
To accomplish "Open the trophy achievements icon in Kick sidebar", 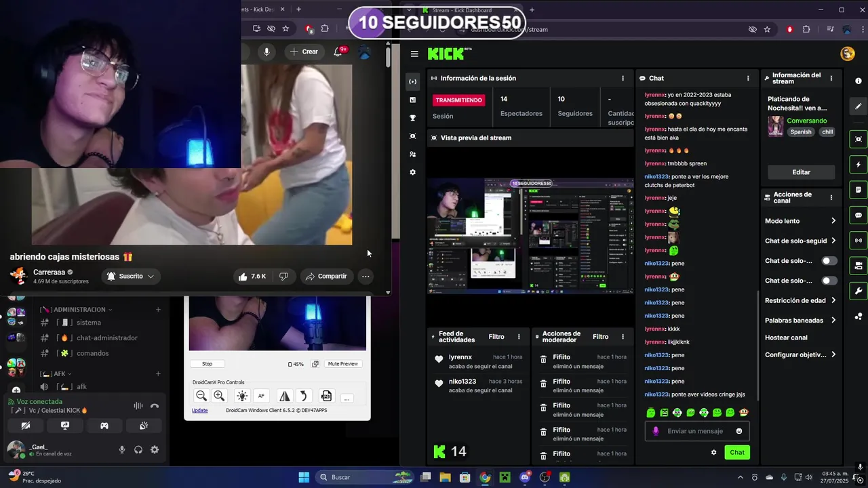I will coord(412,118).
